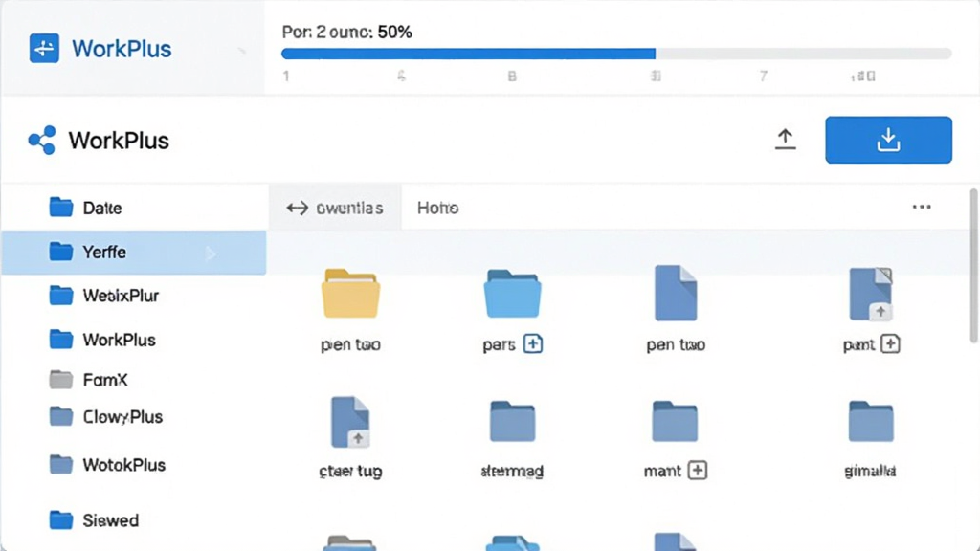Click the blue WorkPlus logo icon in the top bar

[x=44, y=48]
